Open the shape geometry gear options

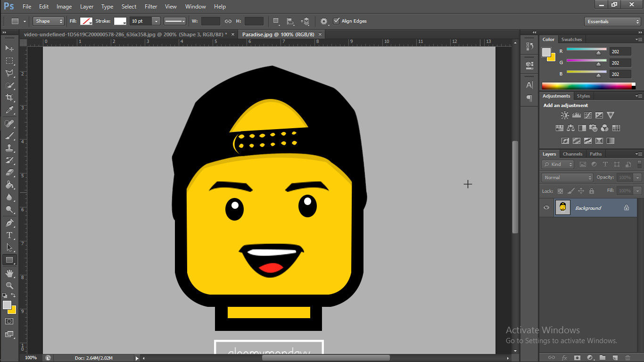[324, 21]
